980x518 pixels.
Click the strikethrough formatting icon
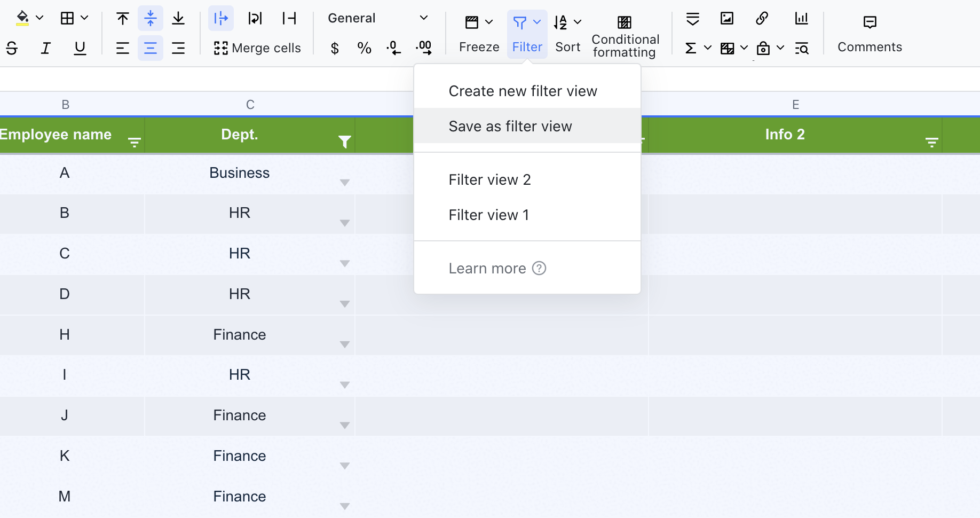pyautogui.click(x=12, y=48)
